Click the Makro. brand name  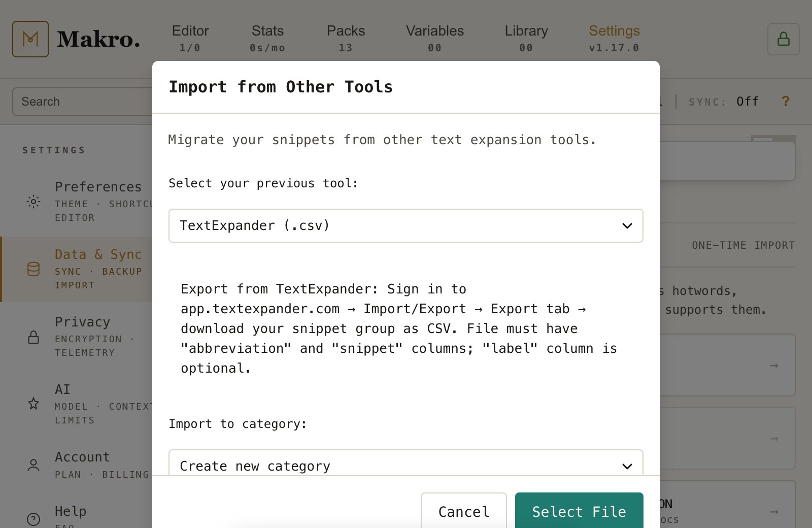[x=98, y=39]
